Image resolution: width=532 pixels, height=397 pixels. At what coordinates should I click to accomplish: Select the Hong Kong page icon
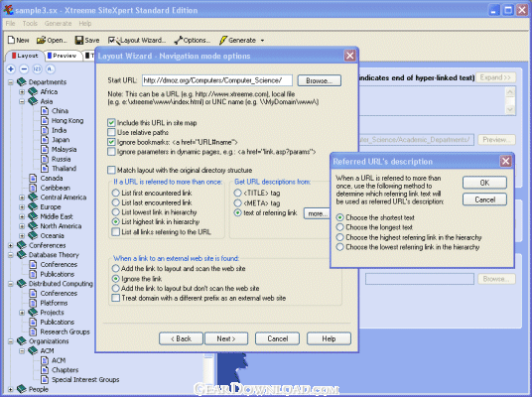45,120
